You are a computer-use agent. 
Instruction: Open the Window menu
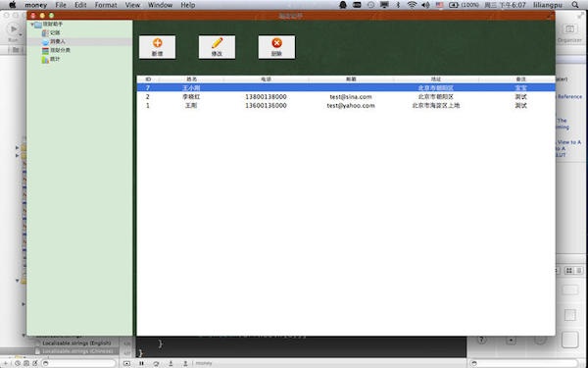point(160,5)
